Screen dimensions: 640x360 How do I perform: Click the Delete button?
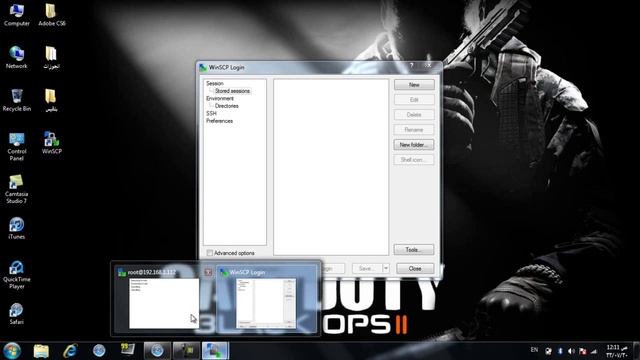coord(414,115)
